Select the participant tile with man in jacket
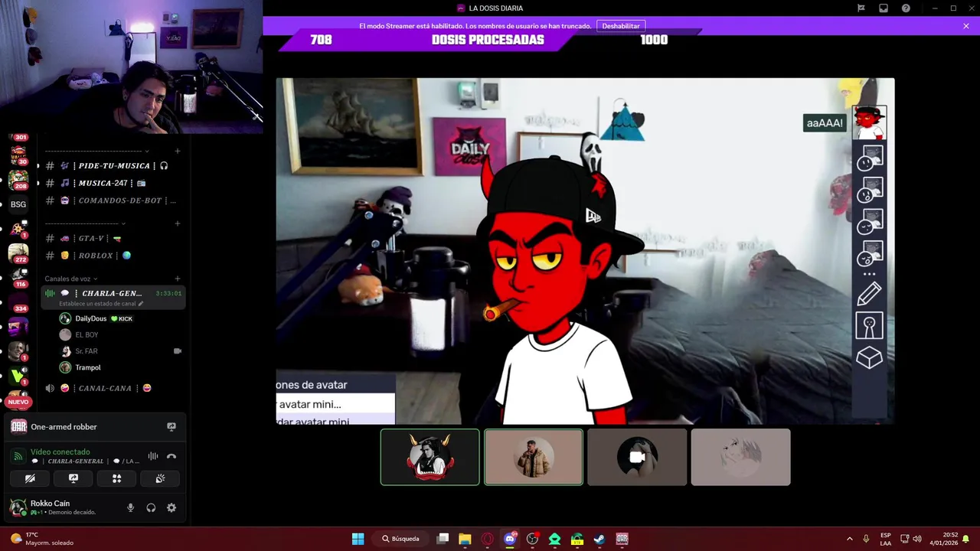Viewport: 980px width, 551px height. 534,457
